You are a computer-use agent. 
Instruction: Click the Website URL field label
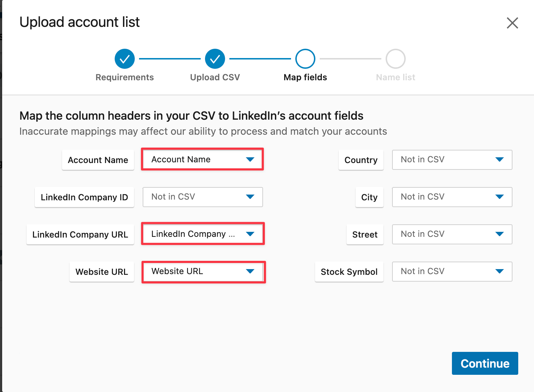click(x=102, y=272)
